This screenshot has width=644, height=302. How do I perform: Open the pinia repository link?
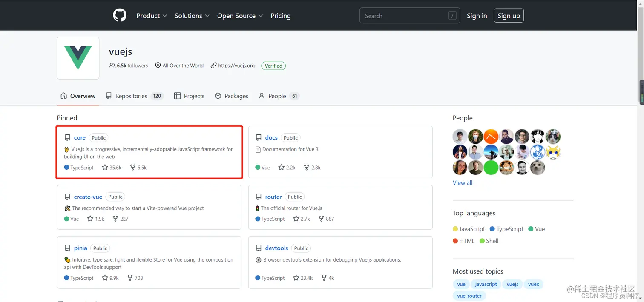(80, 248)
